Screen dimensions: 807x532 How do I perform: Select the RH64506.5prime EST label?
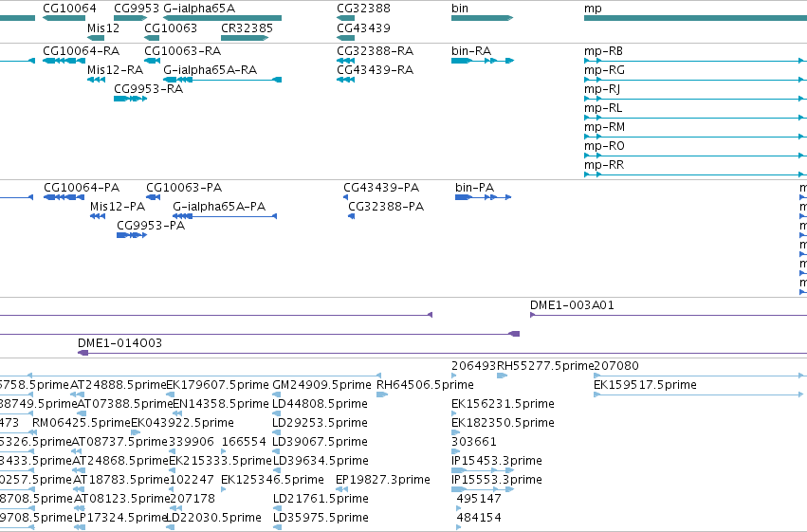[425, 385]
